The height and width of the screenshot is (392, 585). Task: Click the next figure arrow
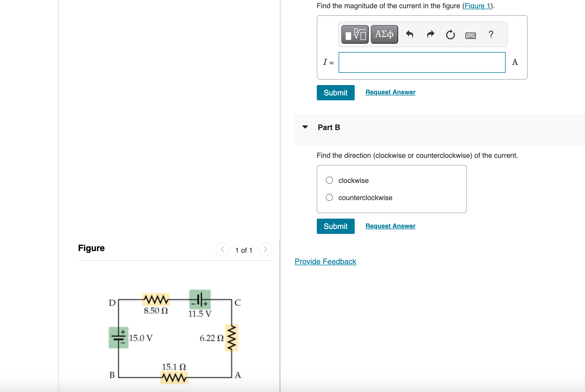[265, 249]
